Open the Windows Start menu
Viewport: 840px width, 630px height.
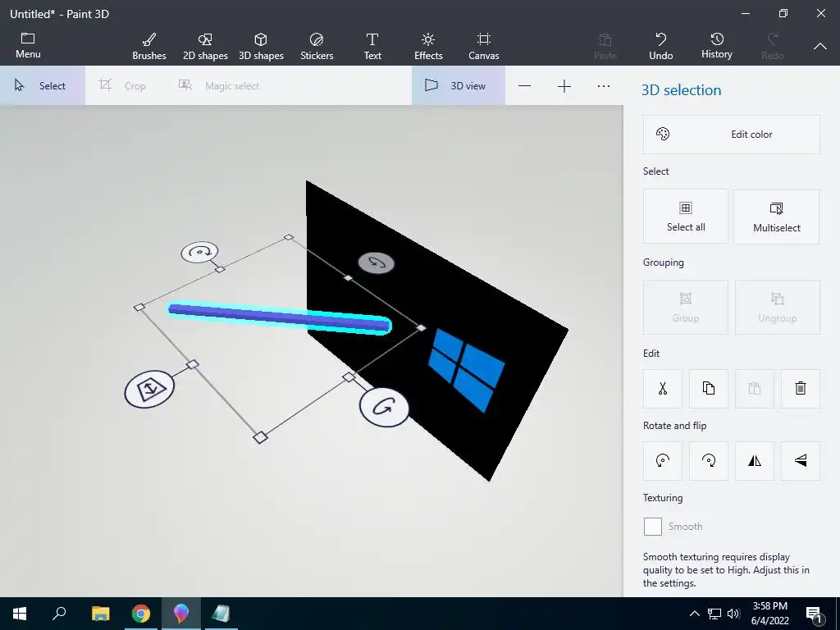[x=20, y=614]
